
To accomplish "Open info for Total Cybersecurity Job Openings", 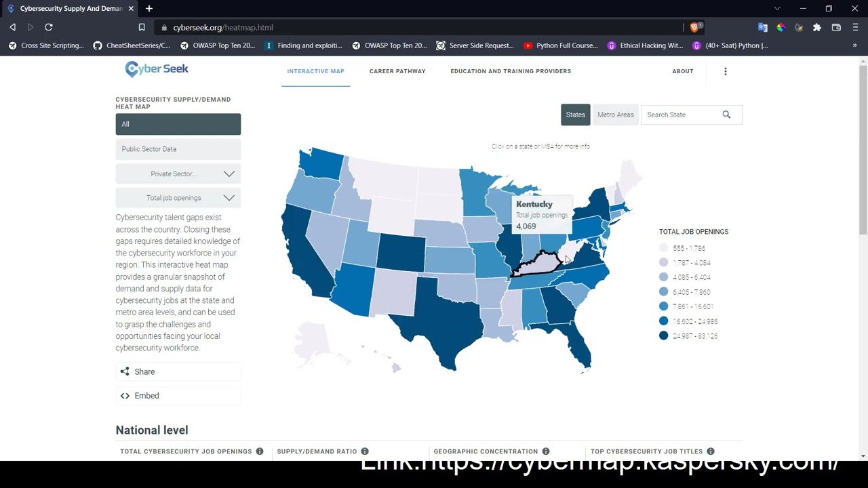I will click(x=259, y=451).
